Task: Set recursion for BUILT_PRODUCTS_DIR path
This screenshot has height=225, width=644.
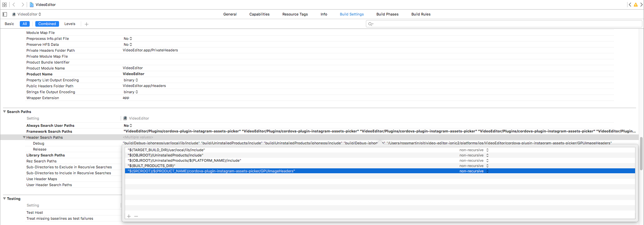Action: click(474, 166)
